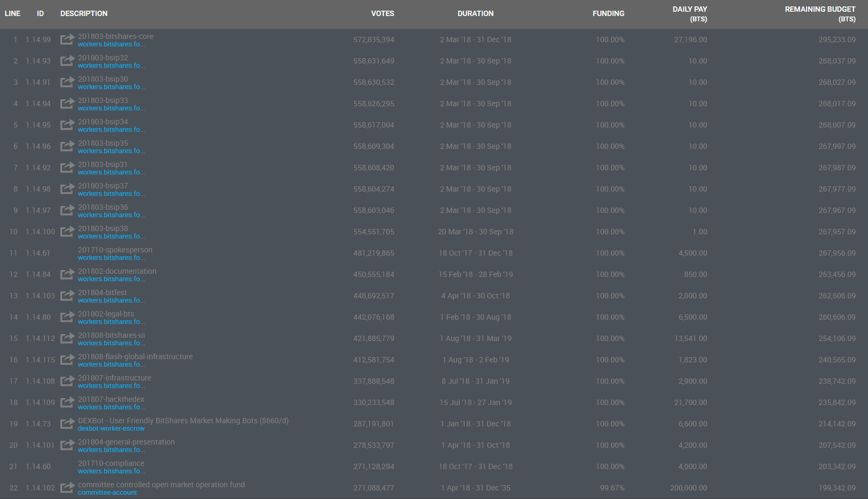Screen dimensions: 868x499
Task: Open share link icon for 201804-bitfest
Action: (67, 296)
